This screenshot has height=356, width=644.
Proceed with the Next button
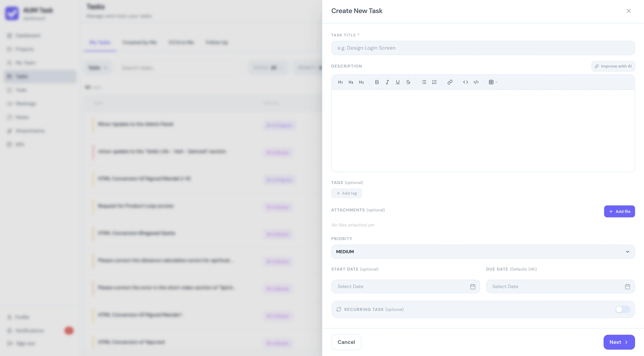(619, 342)
